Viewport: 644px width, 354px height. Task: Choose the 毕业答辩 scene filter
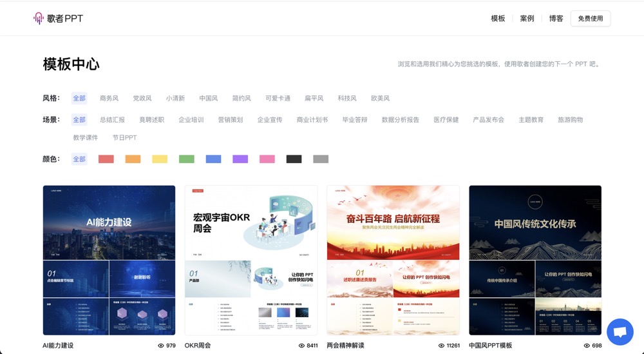pyautogui.click(x=355, y=120)
